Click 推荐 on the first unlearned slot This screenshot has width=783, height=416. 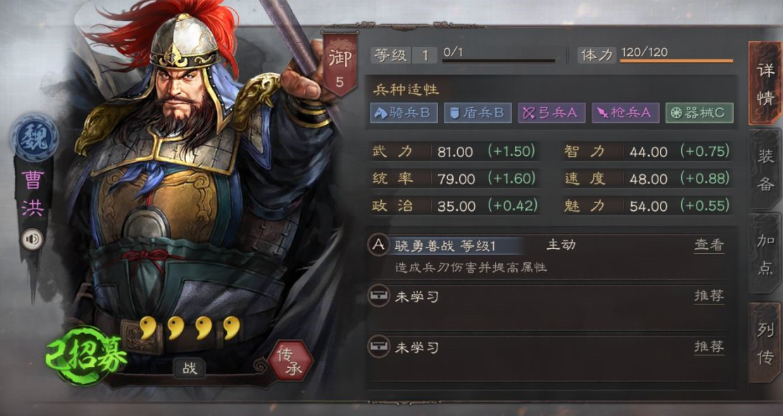[x=709, y=296]
